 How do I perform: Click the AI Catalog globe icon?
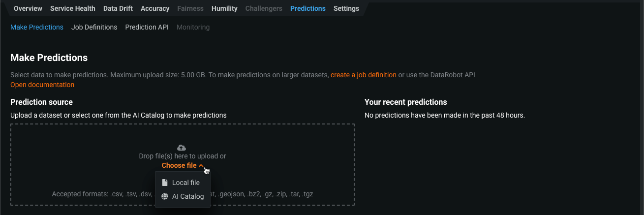tap(165, 196)
